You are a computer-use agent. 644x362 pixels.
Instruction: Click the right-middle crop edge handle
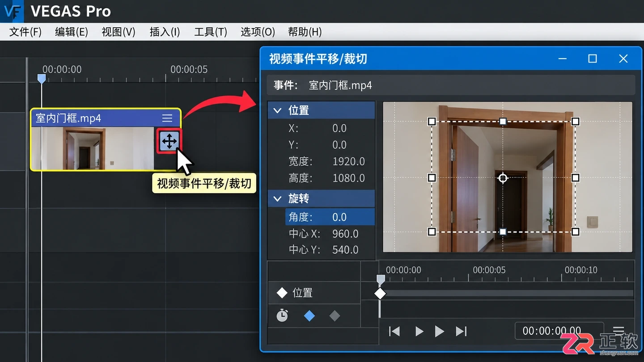tap(576, 178)
